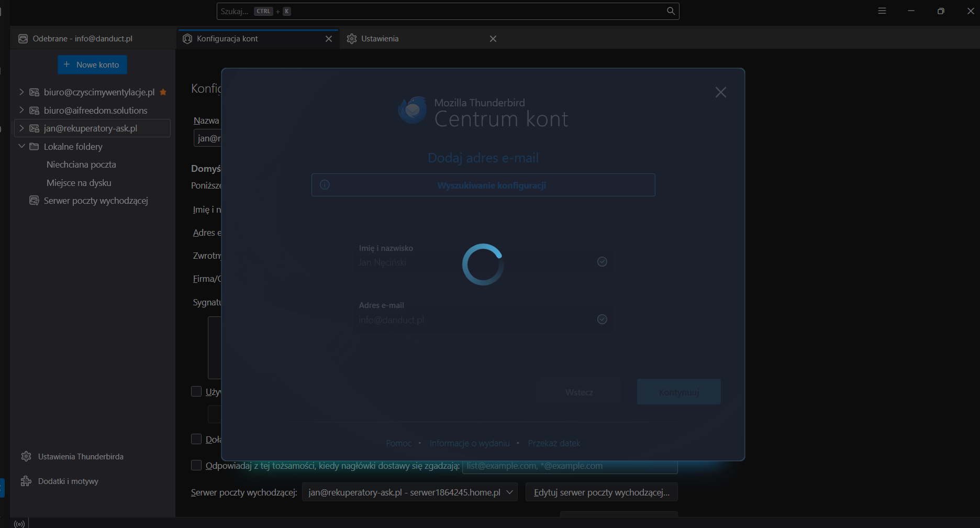Close the Ustawienia tab
Screen dimensions: 980x528
click(x=493, y=39)
